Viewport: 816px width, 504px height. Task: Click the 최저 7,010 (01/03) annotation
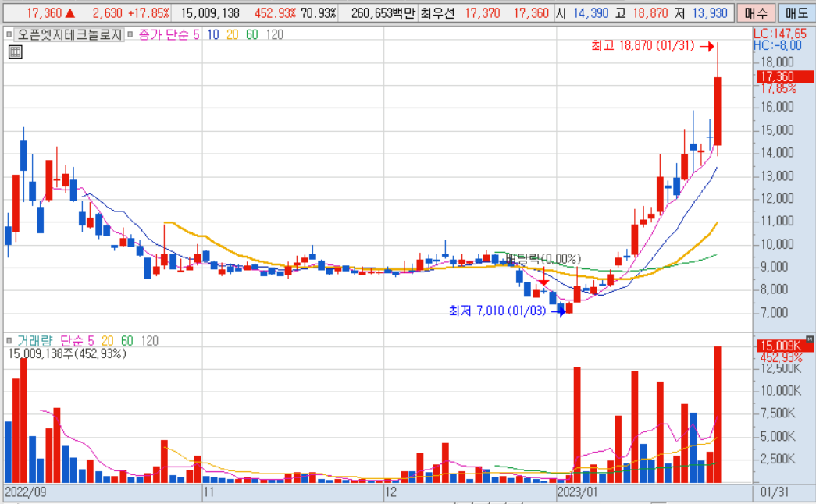[497, 311]
